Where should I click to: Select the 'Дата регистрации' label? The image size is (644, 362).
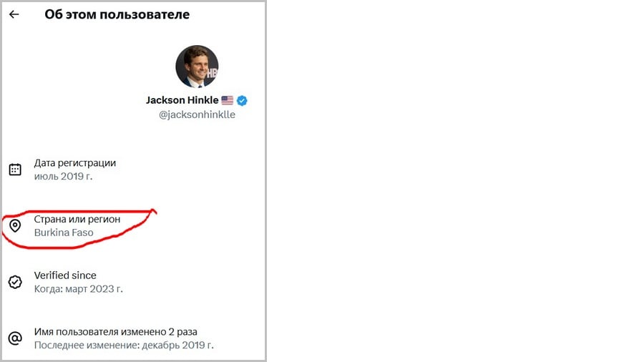point(74,163)
